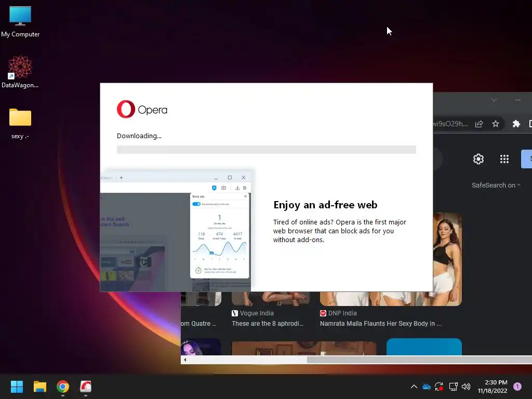Click the Opera download progress bar
The height and width of the screenshot is (399, 532).
point(267,150)
